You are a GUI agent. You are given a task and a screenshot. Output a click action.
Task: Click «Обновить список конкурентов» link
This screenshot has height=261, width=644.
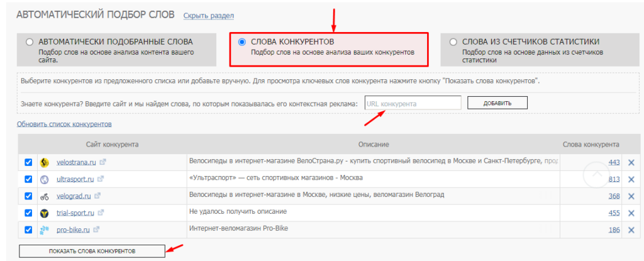click(x=64, y=124)
